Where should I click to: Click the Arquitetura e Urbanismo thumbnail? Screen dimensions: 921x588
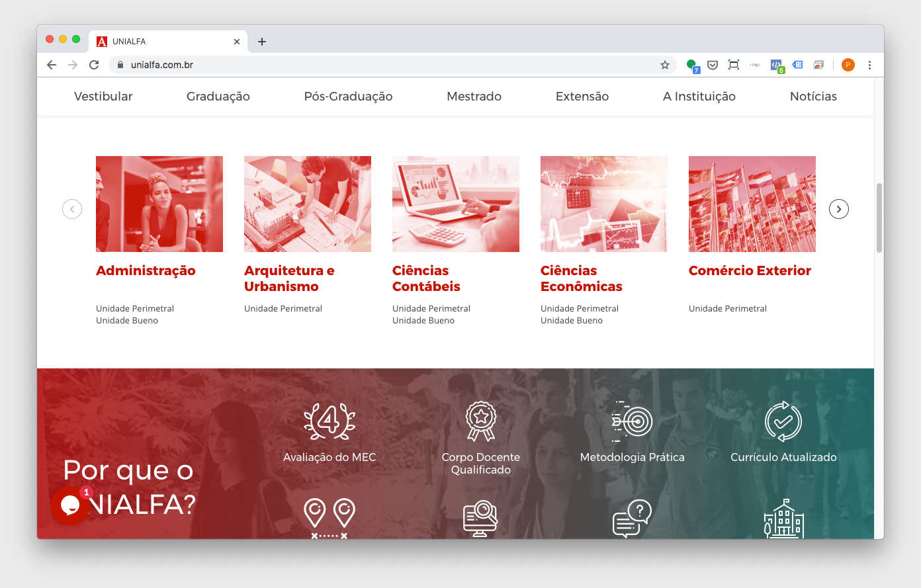[308, 204]
